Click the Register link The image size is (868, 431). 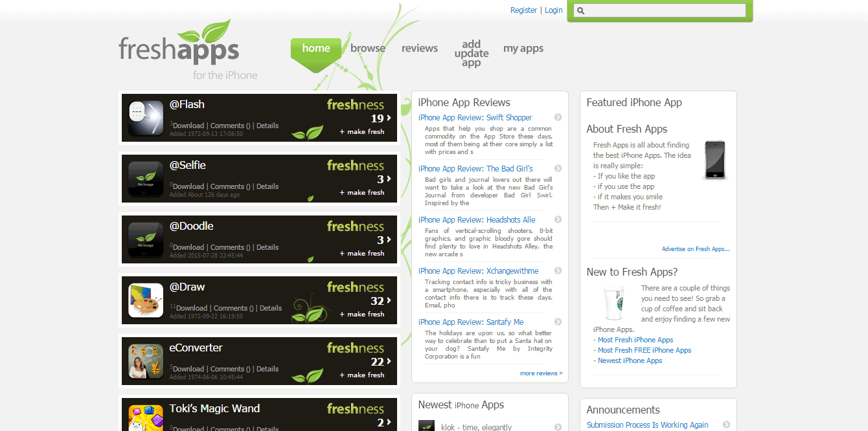point(523,10)
